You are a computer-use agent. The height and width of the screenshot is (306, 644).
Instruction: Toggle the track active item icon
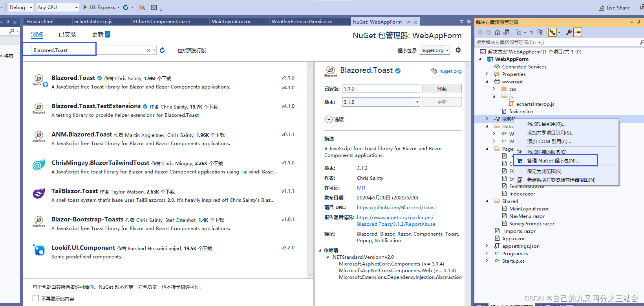click(x=552, y=32)
